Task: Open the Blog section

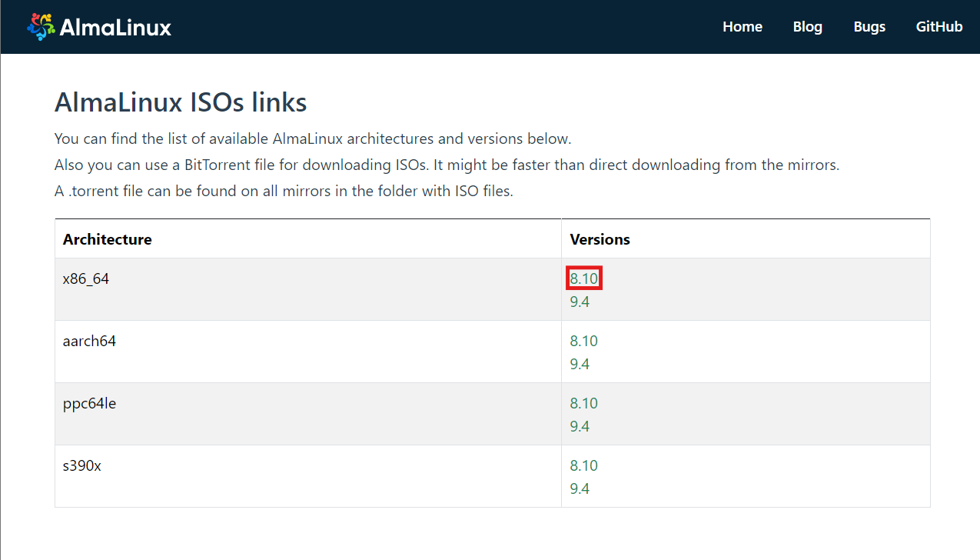Action: pos(807,26)
